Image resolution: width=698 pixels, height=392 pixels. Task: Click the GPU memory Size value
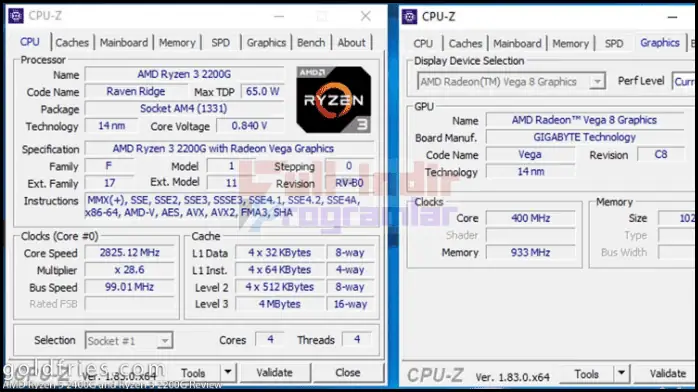click(678, 218)
